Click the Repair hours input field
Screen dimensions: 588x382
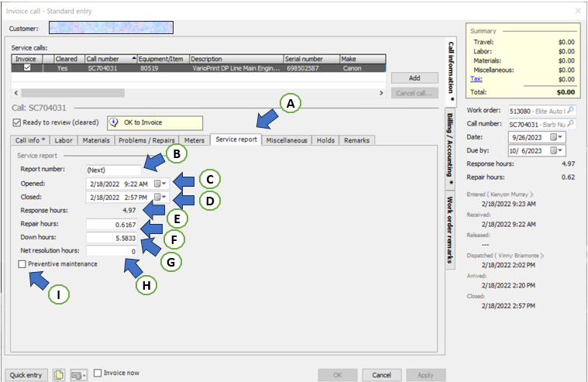coord(112,225)
